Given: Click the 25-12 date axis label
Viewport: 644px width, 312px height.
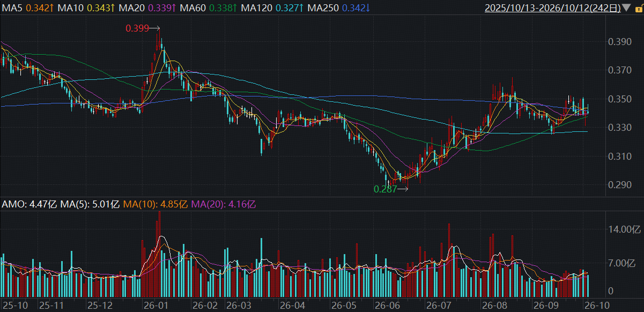Looking at the screenshot, I should (100, 306).
